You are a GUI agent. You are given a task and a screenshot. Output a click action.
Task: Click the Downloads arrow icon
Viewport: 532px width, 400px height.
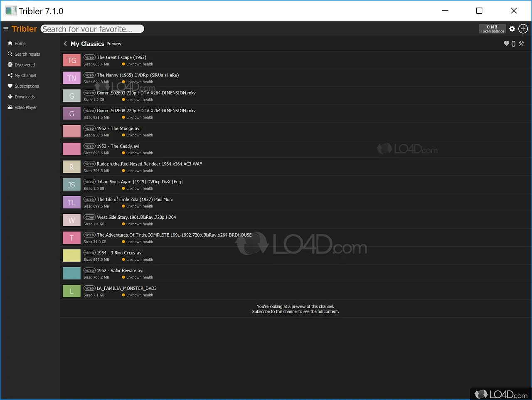(x=9, y=96)
